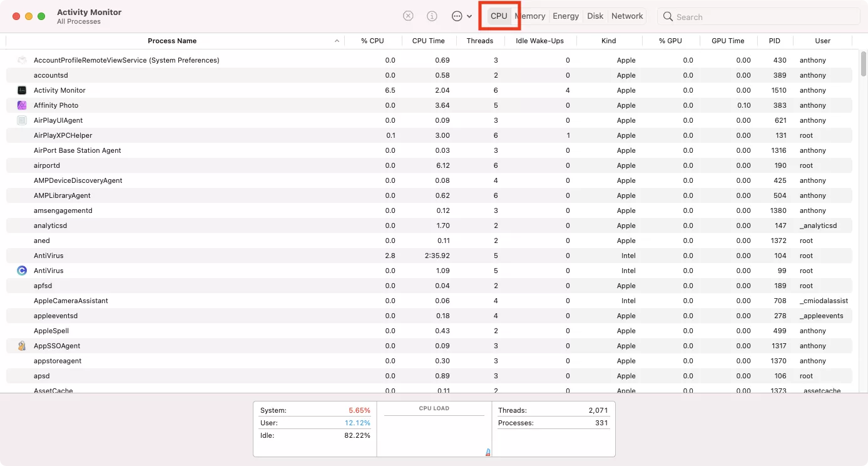The height and width of the screenshot is (466, 868).
Task: Click the search magnifier icon
Action: [x=667, y=16]
